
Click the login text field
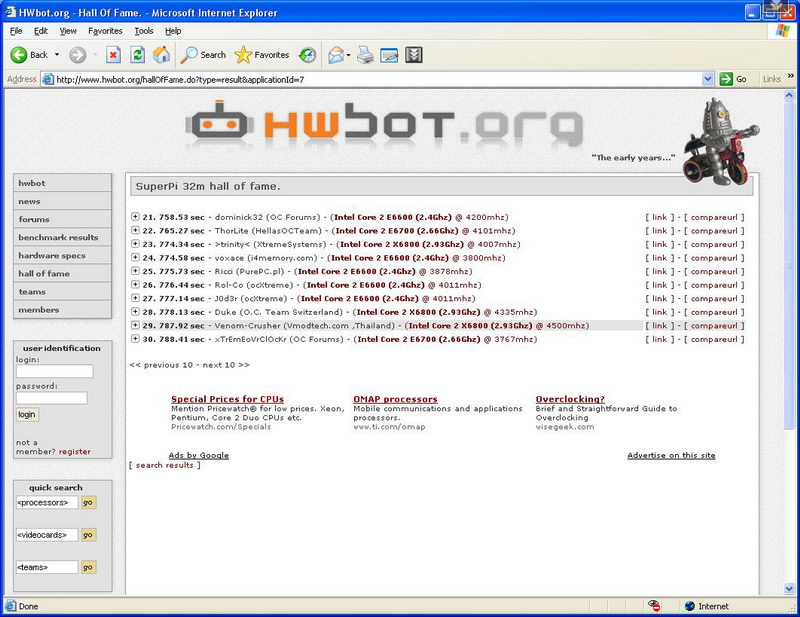click(x=55, y=371)
